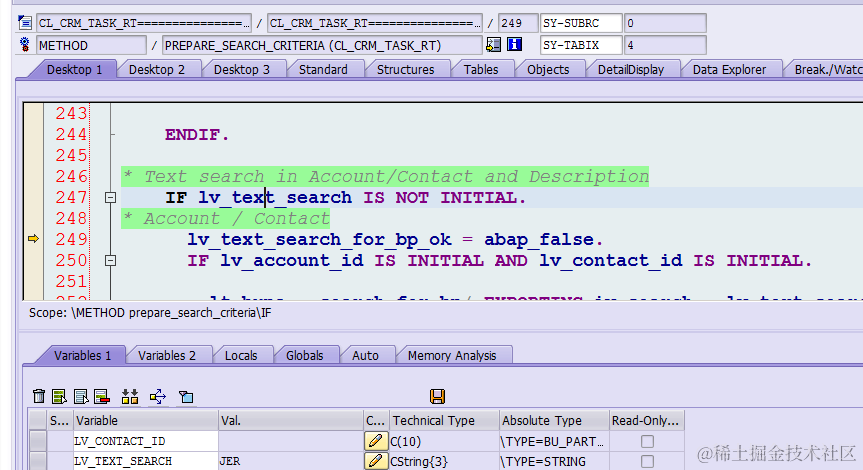Switch to the Desktop 1 tab
The width and height of the screenshot is (863, 470).
[x=74, y=69]
